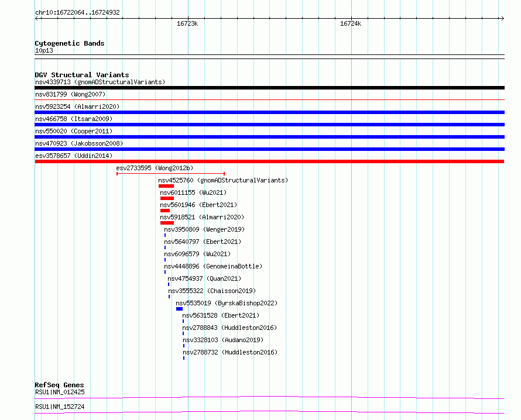Click the chr10:16722064..16724932 region label
The image size is (521, 420).
[x=77, y=13]
